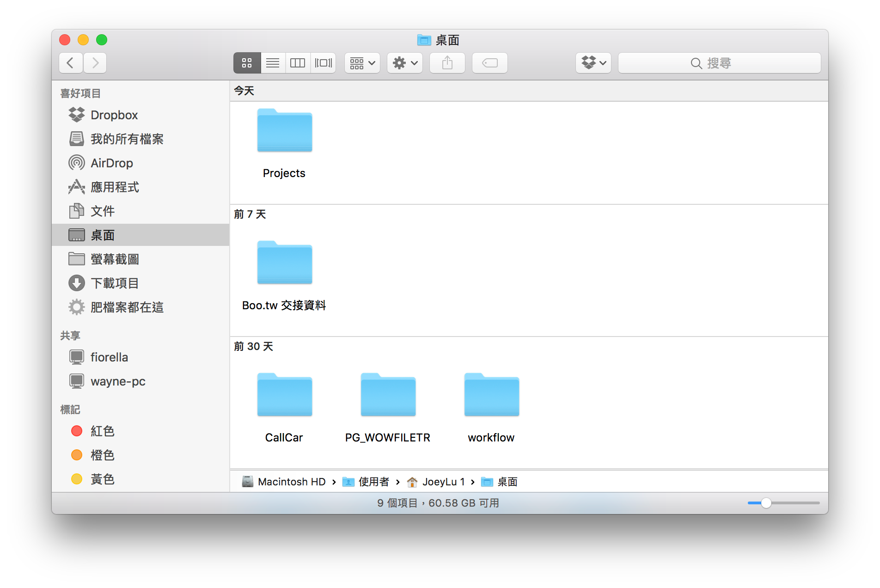The image size is (880, 588).
Task: Open 我的所有檔案 in the sidebar
Action: pyautogui.click(x=141, y=139)
